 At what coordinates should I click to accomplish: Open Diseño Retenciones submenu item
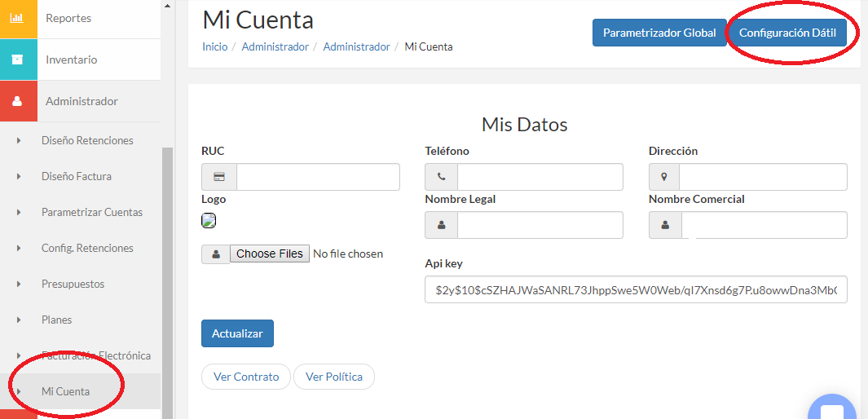(x=80, y=140)
